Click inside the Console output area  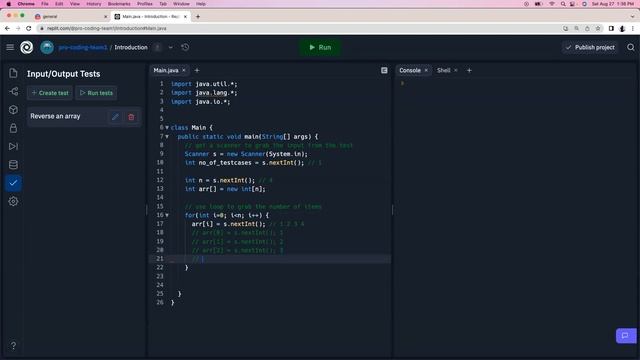[516, 216]
